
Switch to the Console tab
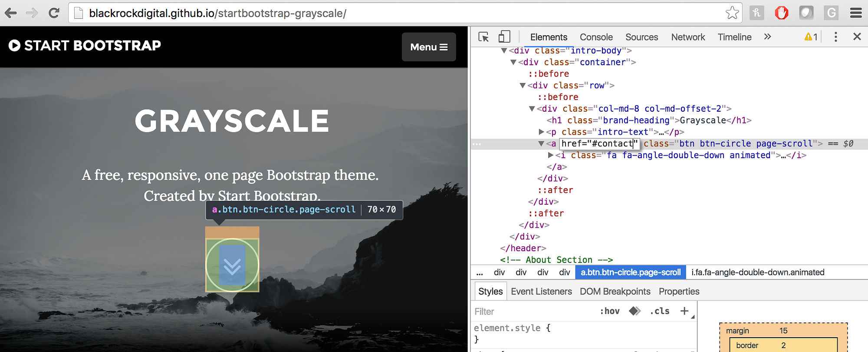[596, 37]
